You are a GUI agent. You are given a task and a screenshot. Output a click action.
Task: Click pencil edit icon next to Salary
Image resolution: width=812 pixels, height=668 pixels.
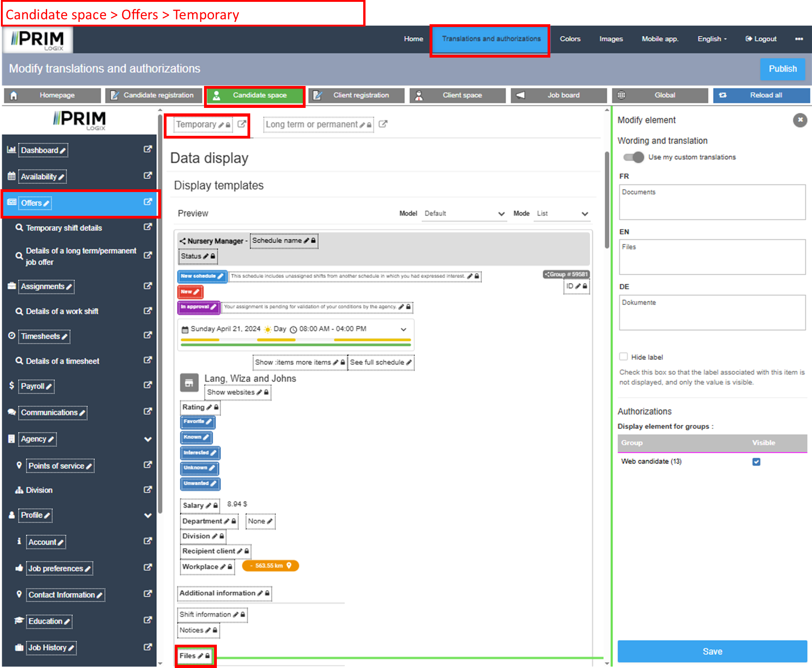click(x=209, y=506)
